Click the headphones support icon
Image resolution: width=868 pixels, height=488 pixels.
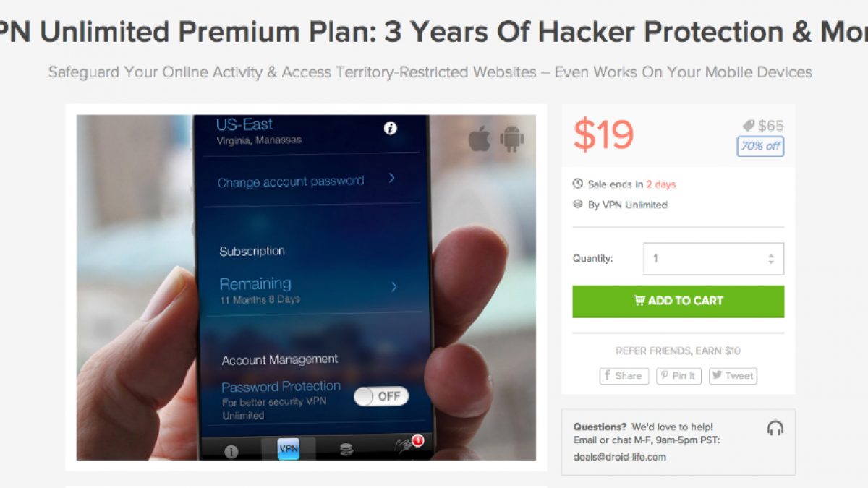775,428
